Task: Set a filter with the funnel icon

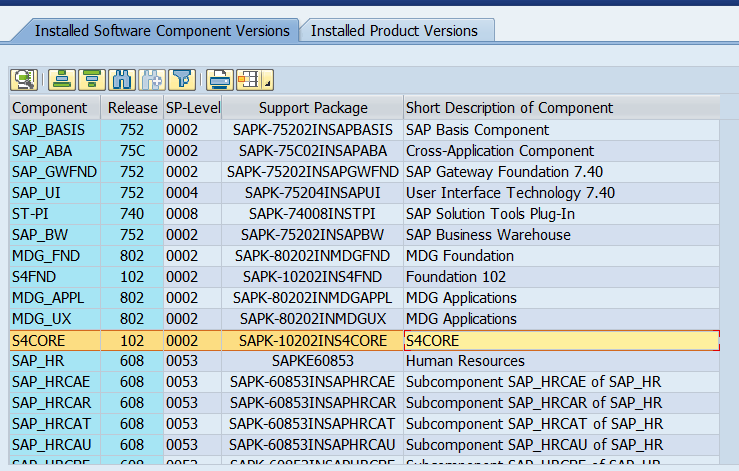Action: [182, 80]
